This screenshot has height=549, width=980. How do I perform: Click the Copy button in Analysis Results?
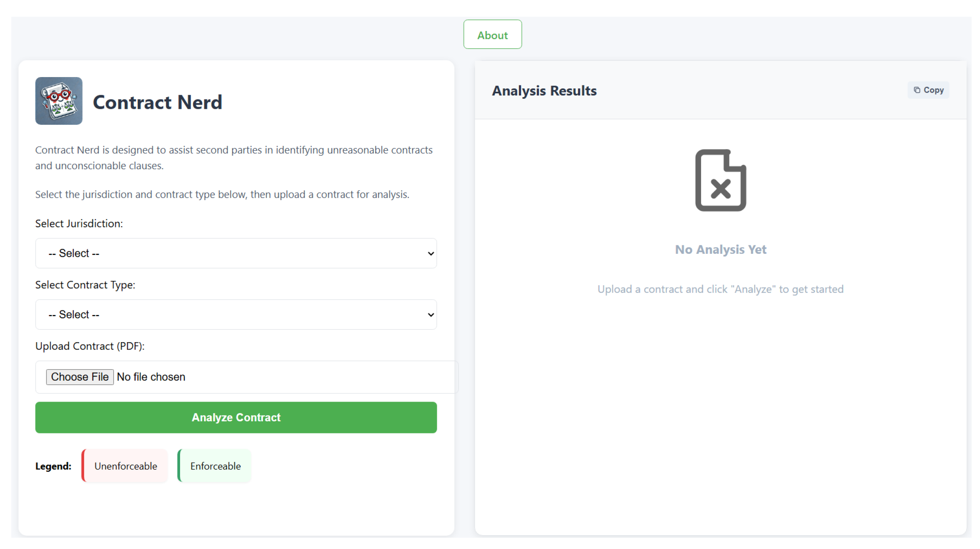pos(928,90)
